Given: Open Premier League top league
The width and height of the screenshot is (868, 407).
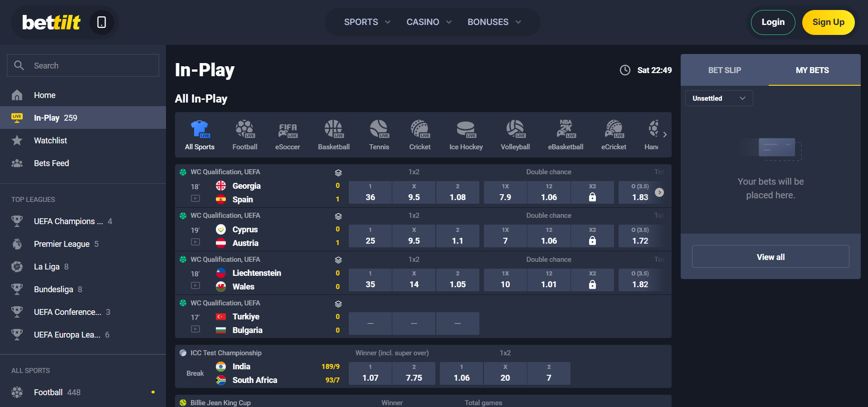Looking at the screenshot, I should point(83,244).
